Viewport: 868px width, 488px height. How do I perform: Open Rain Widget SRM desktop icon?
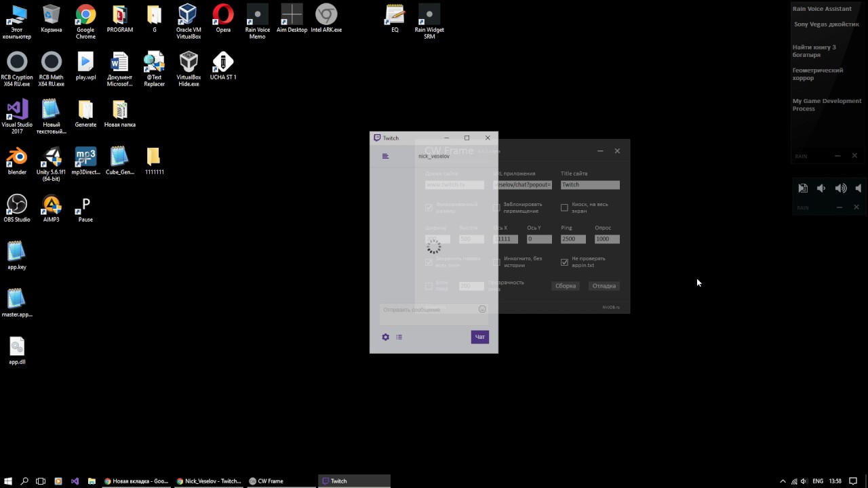pos(429,22)
